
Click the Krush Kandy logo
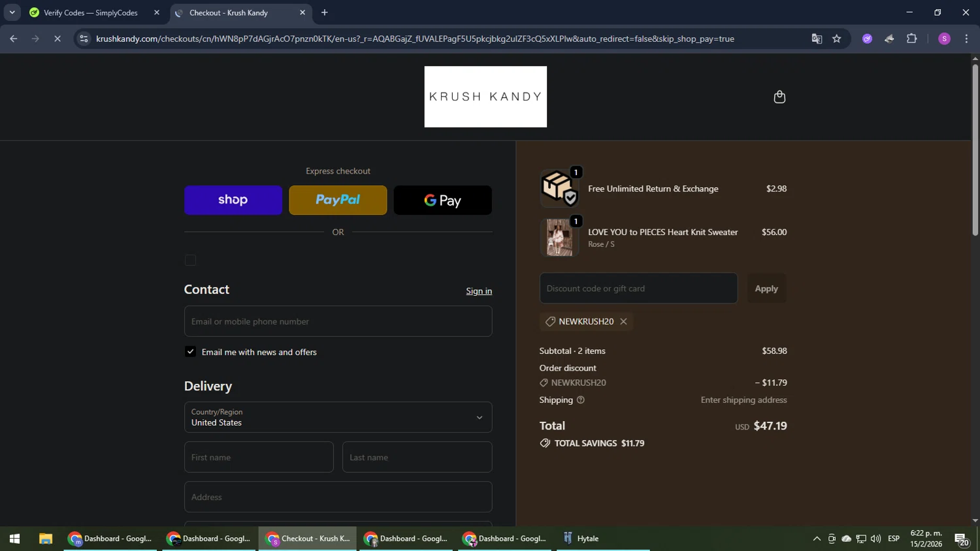click(485, 97)
